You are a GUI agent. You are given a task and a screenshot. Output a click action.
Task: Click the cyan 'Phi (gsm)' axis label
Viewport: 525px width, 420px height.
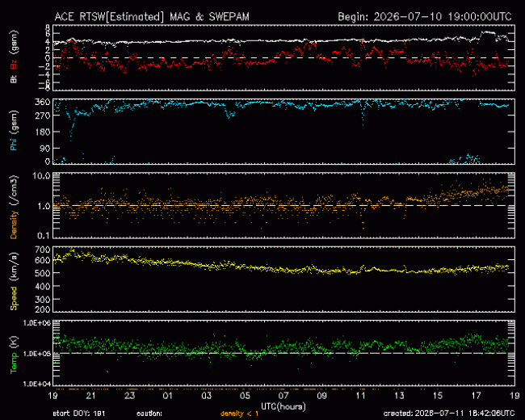click(x=14, y=130)
